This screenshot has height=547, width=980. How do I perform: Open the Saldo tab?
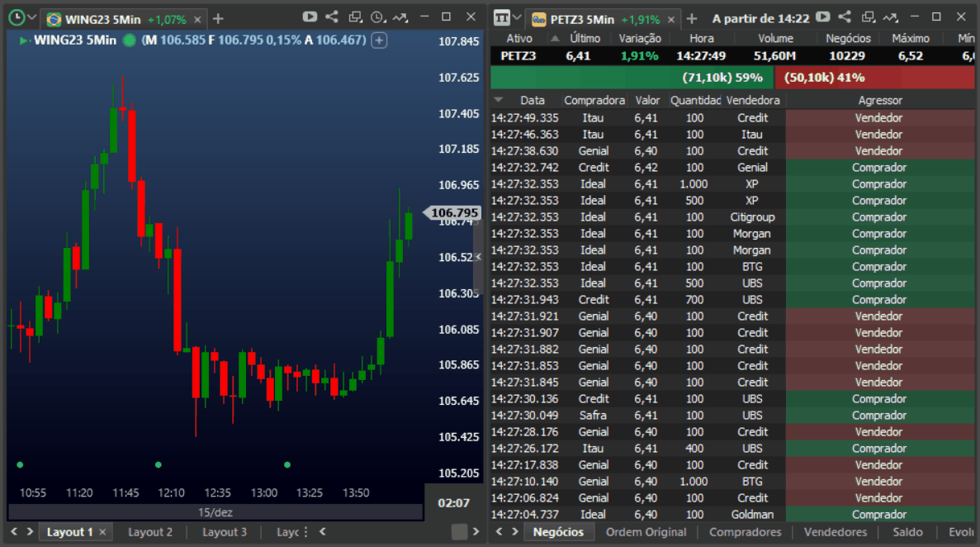coord(907,532)
